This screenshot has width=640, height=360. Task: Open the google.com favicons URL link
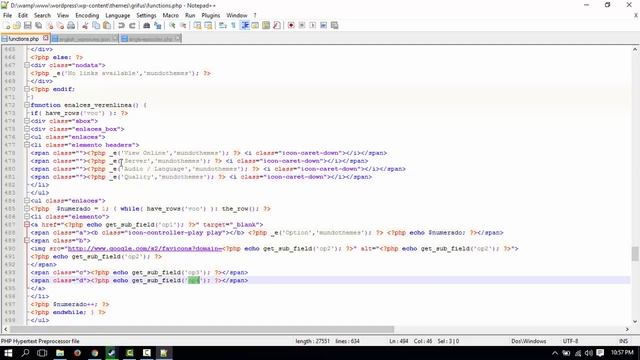tap(145, 248)
